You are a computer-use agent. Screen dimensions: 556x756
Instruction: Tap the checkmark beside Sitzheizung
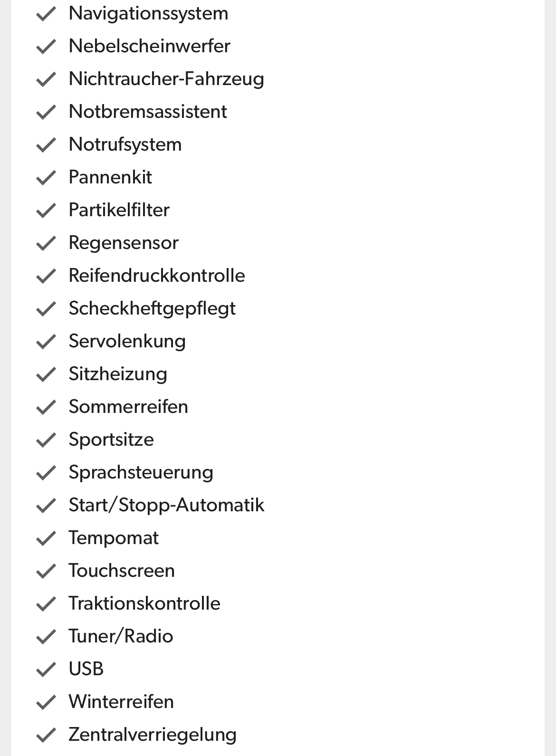click(x=46, y=374)
